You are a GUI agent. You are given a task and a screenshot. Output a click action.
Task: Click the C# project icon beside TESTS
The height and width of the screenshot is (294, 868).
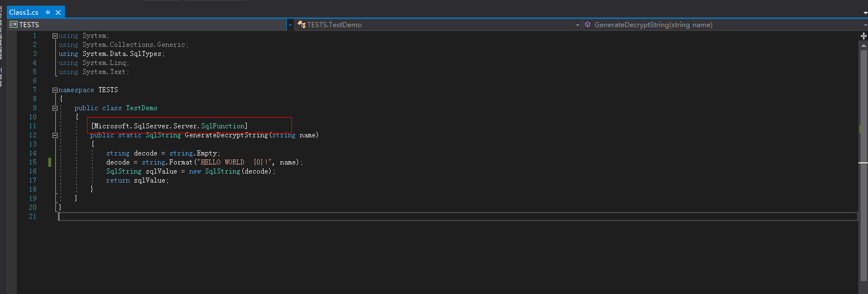click(x=13, y=25)
